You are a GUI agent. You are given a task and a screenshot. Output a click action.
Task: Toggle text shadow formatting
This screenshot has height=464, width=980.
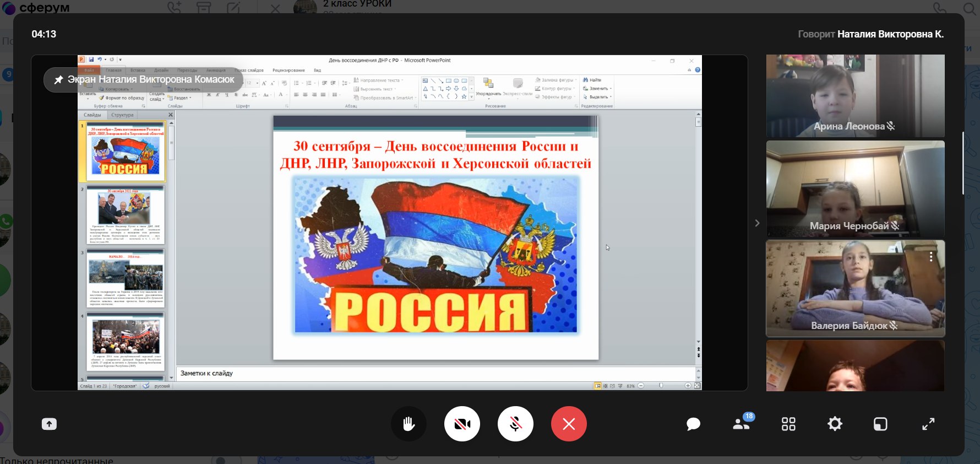(236, 95)
